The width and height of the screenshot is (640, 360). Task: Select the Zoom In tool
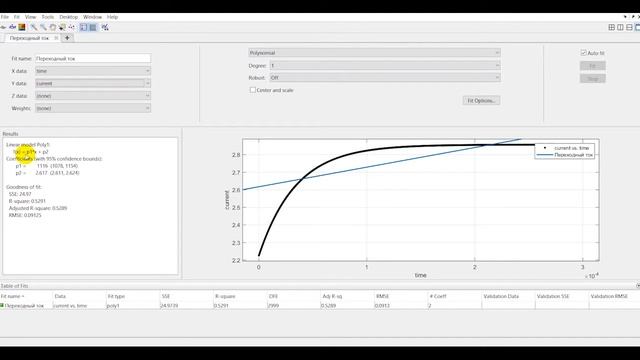(34, 27)
